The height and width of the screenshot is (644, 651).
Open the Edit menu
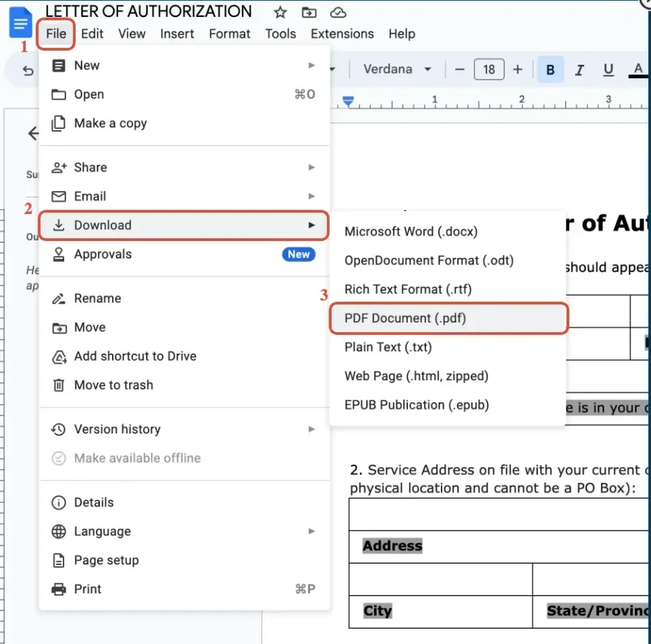tap(92, 34)
